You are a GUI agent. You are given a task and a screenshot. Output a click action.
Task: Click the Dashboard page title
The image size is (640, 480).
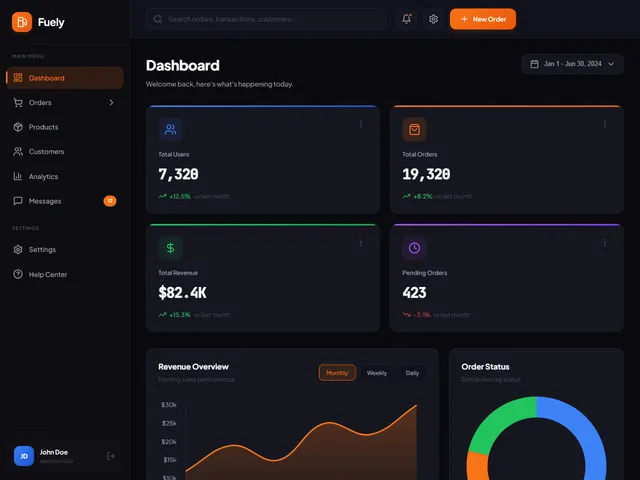pyautogui.click(x=183, y=65)
